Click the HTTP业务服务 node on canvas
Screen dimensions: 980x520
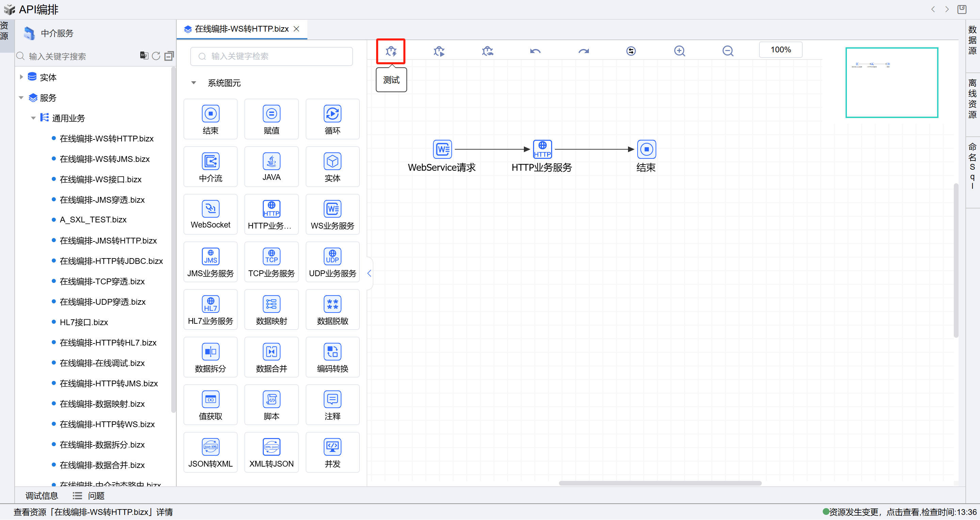542,149
